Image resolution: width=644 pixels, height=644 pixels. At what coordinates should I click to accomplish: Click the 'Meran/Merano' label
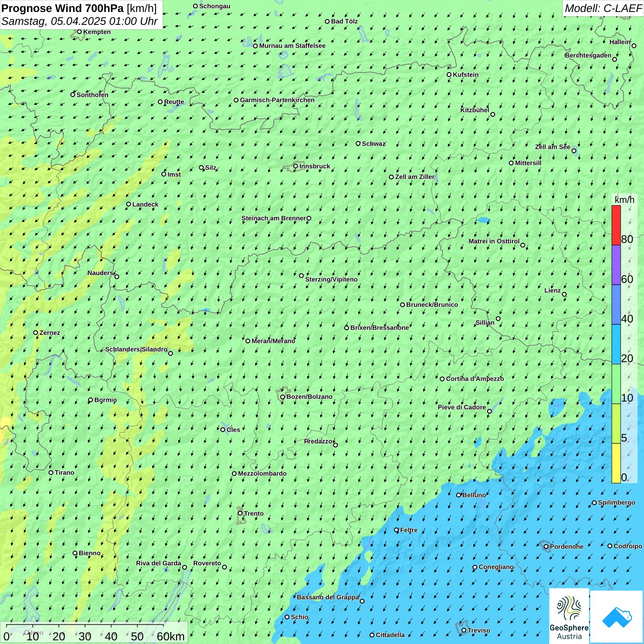[x=273, y=341]
